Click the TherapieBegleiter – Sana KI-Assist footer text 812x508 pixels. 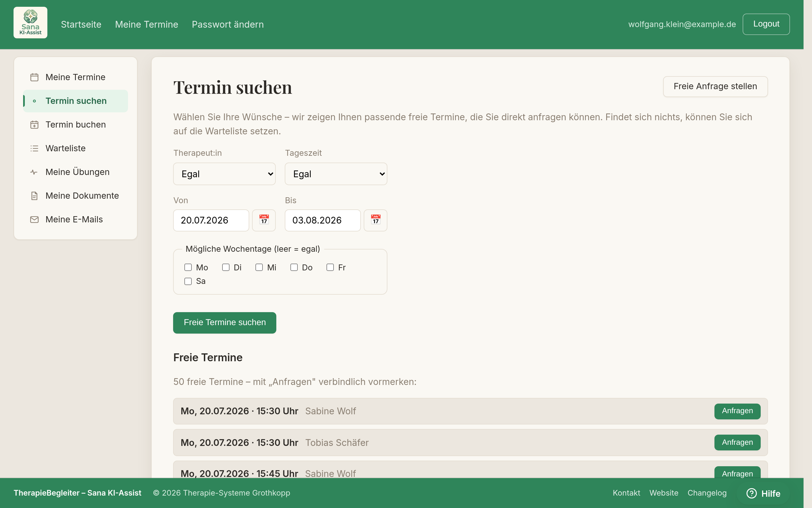coord(78,493)
